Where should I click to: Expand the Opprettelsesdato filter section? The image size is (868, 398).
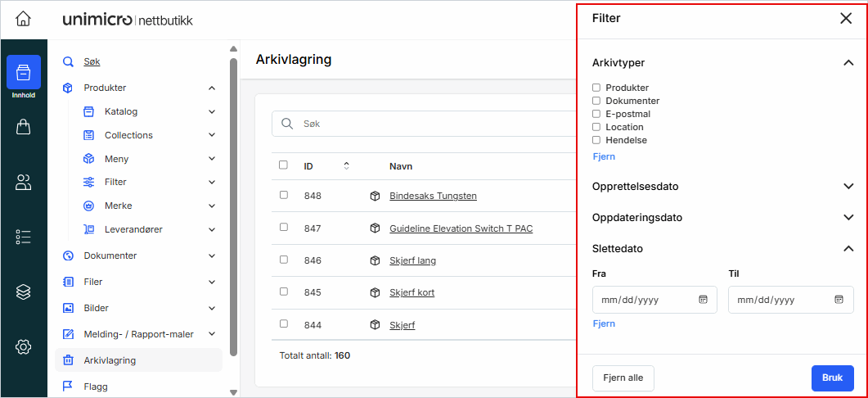coord(848,187)
